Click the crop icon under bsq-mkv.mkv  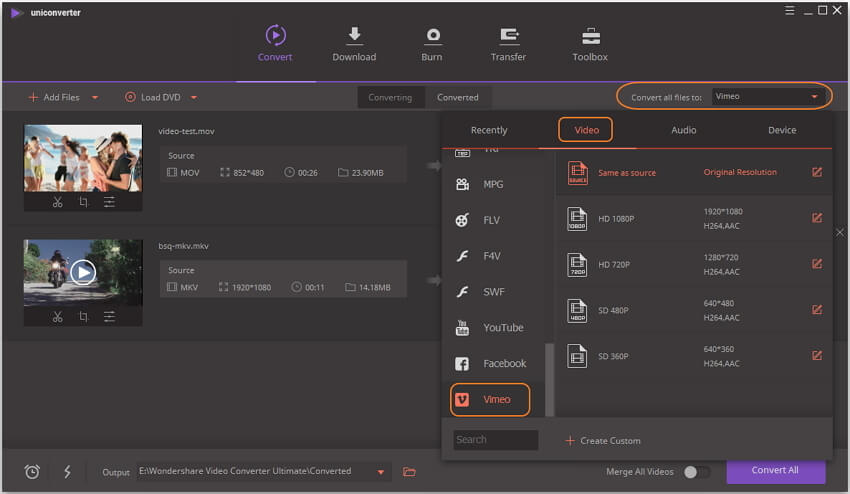(83, 317)
